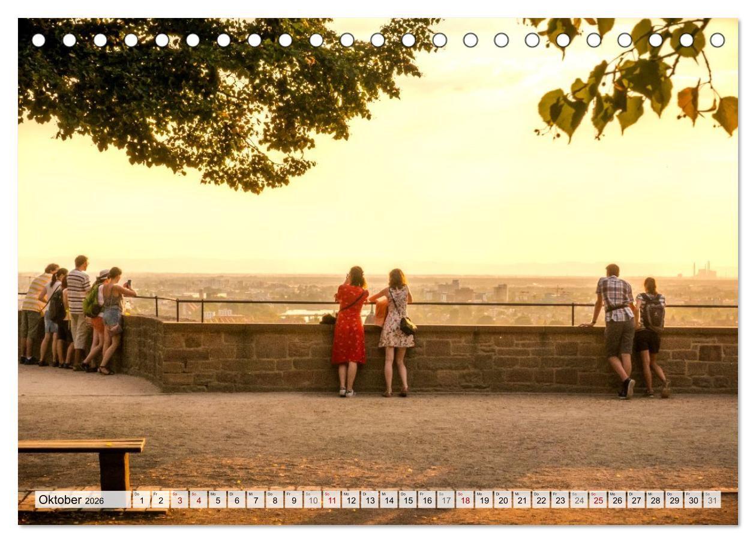The width and height of the screenshot is (756, 543).
Task: Click red Sunday 18 date cell
Action: (464, 500)
